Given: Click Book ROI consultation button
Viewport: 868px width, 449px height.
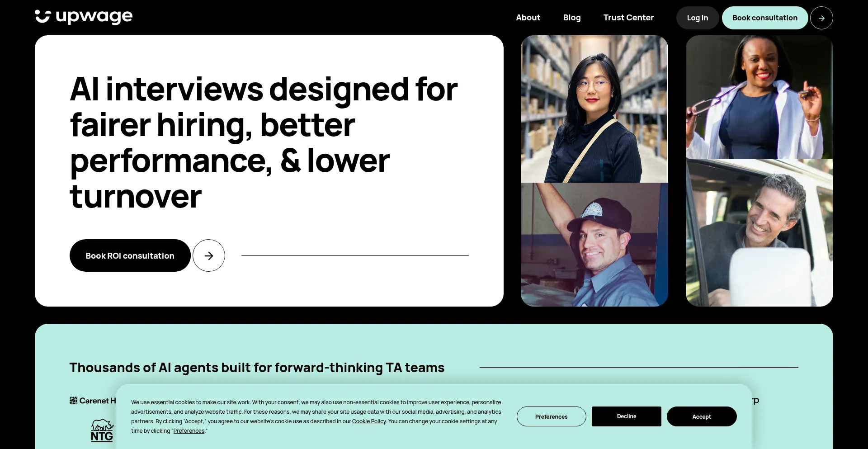Looking at the screenshot, I should (130, 255).
